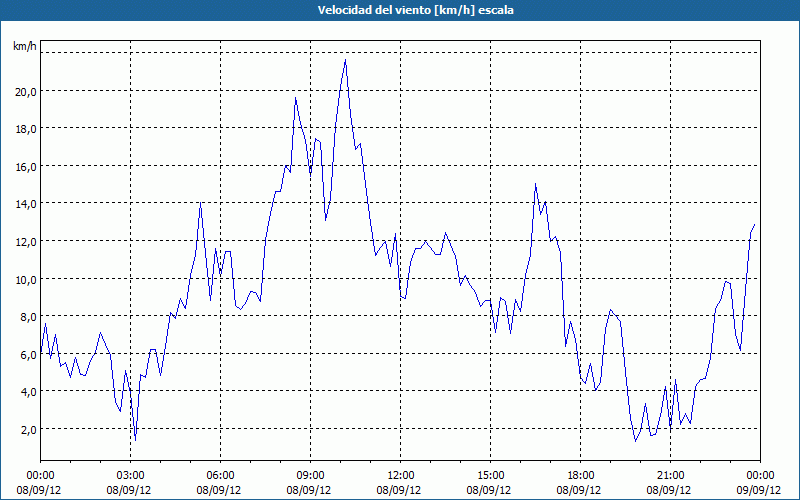This screenshot has width=800, height=500.
Task: Click the '14,0' y-axis value
Action: (27, 204)
